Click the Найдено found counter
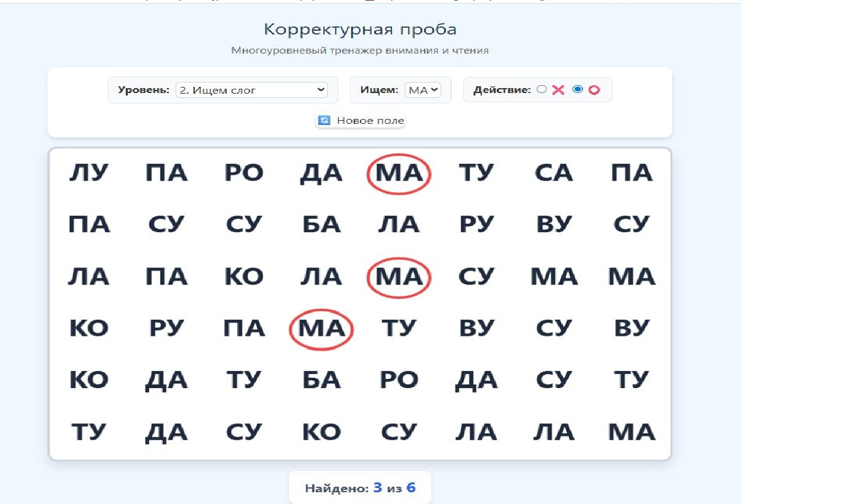The image size is (864, 504). point(360,488)
